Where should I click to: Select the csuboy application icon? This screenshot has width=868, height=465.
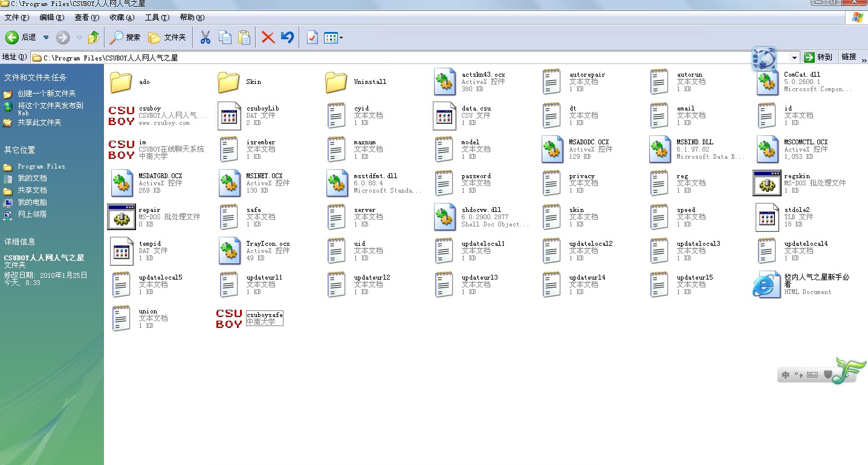point(121,115)
